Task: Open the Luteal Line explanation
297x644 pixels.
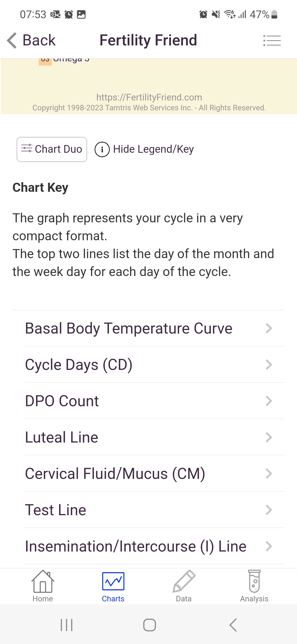Action: click(148, 437)
